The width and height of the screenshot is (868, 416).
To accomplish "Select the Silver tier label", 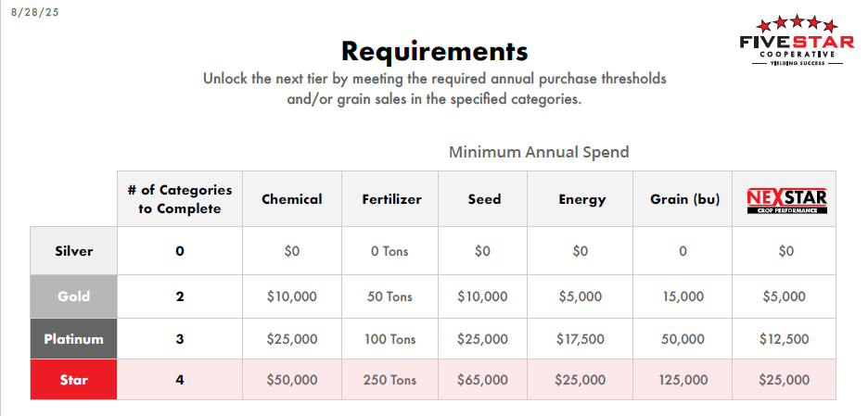I will pyautogui.click(x=73, y=250).
